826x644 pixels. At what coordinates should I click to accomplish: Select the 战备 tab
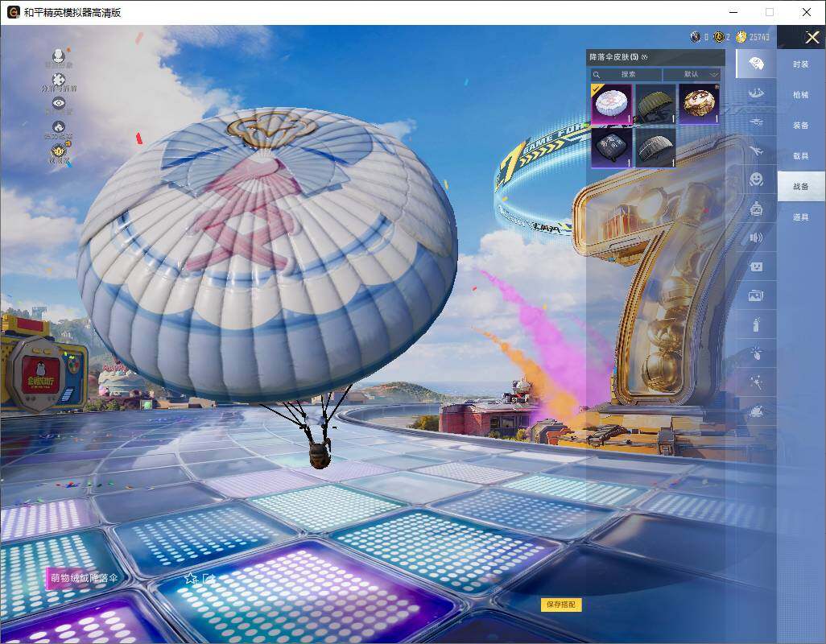pyautogui.click(x=801, y=187)
